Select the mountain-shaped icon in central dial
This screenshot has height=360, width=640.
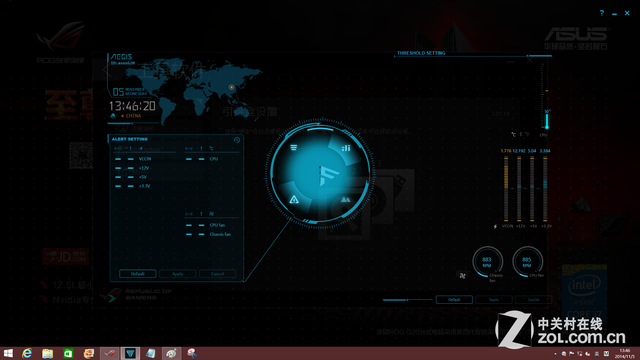coord(346,199)
